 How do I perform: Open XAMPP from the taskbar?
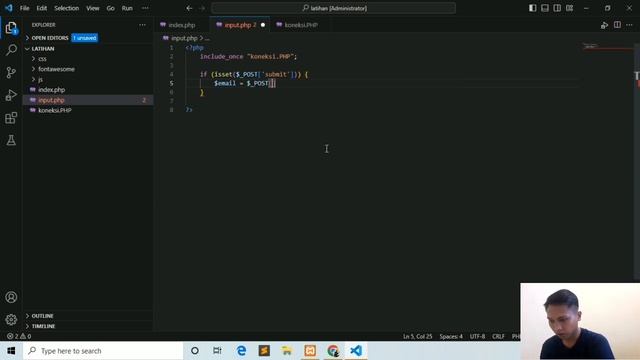(310, 351)
